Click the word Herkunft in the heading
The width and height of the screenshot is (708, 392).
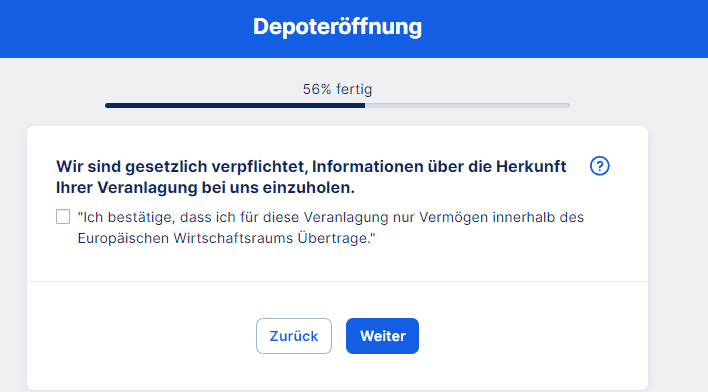(x=531, y=167)
